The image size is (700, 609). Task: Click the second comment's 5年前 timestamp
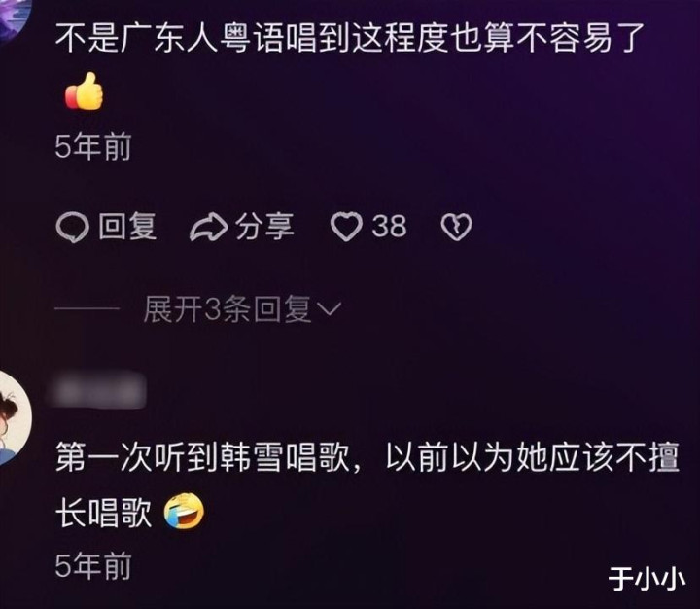(93, 565)
